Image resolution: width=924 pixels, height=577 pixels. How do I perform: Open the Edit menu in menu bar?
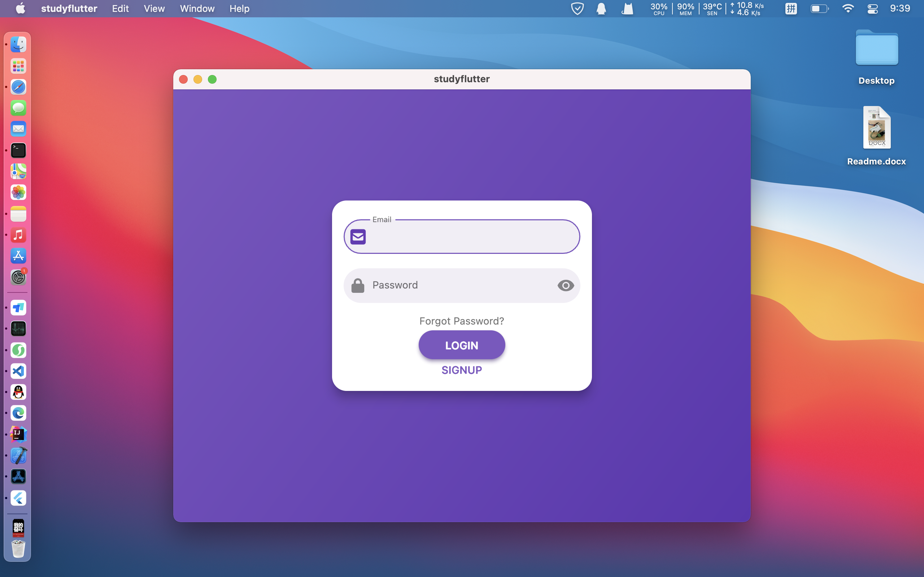coord(120,8)
